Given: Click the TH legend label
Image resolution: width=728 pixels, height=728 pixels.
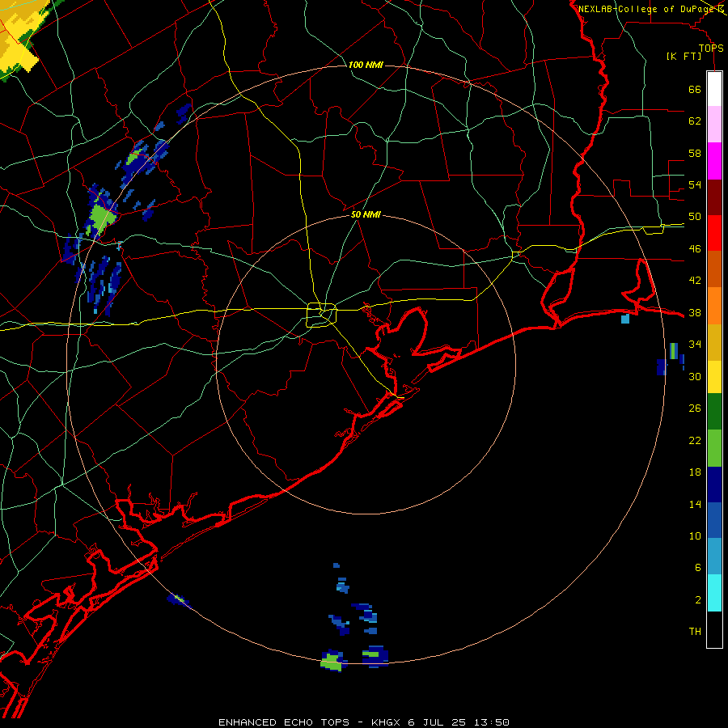Looking at the screenshot, I should (x=695, y=632).
